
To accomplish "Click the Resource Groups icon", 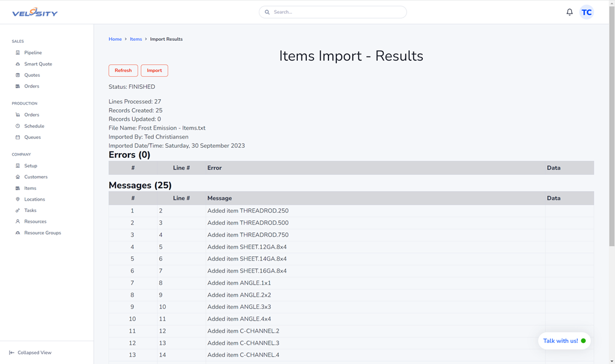I will pos(17,233).
